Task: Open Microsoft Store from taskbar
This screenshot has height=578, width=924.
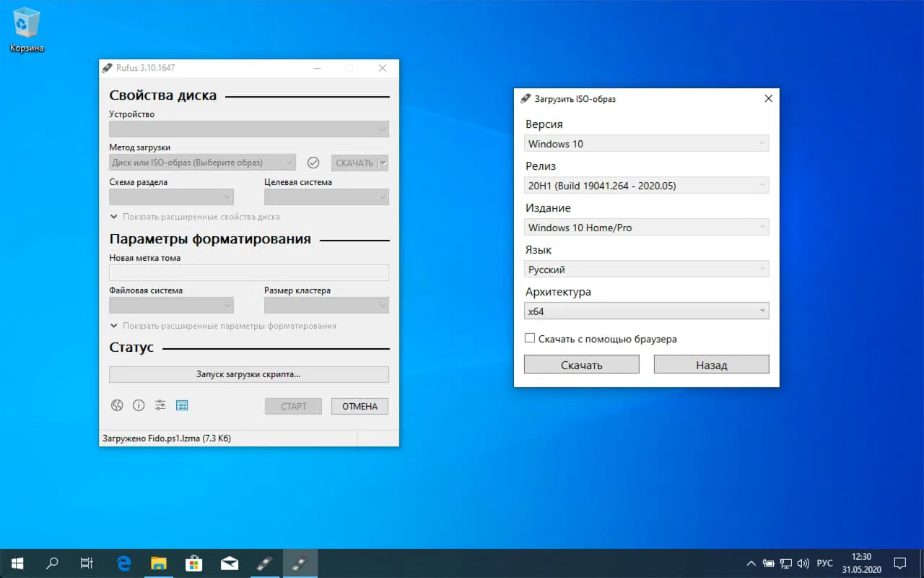Action: [194, 563]
